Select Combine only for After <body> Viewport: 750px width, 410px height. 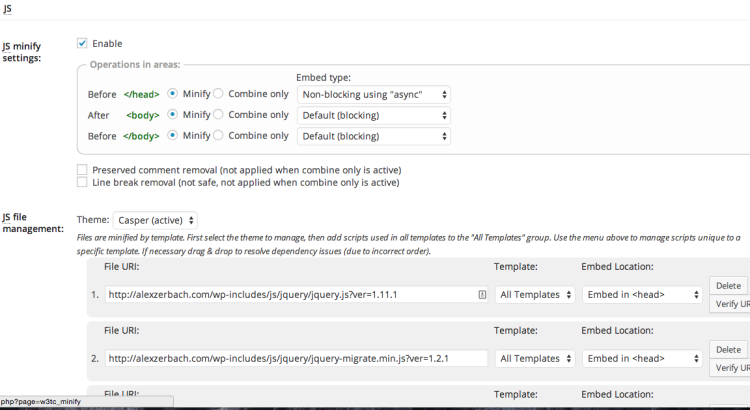click(218, 114)
